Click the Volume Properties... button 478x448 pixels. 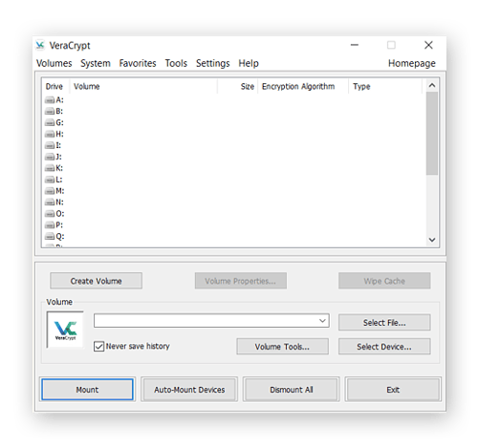click(x=241, y=281)
